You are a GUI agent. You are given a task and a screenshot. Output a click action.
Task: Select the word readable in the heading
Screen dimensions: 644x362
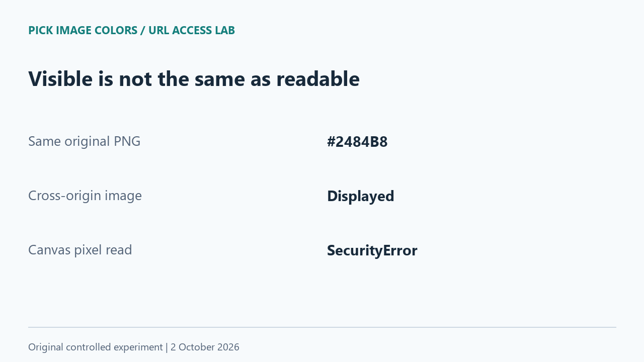(x=318, y=79)
